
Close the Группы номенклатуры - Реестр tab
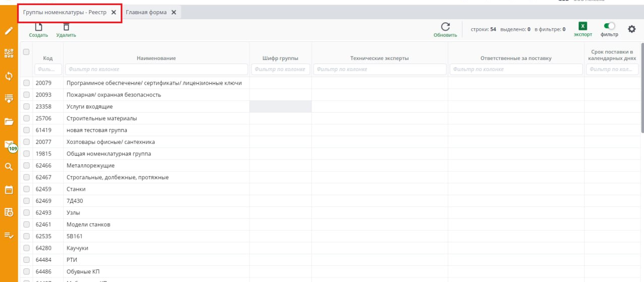[x=114, y=13]
